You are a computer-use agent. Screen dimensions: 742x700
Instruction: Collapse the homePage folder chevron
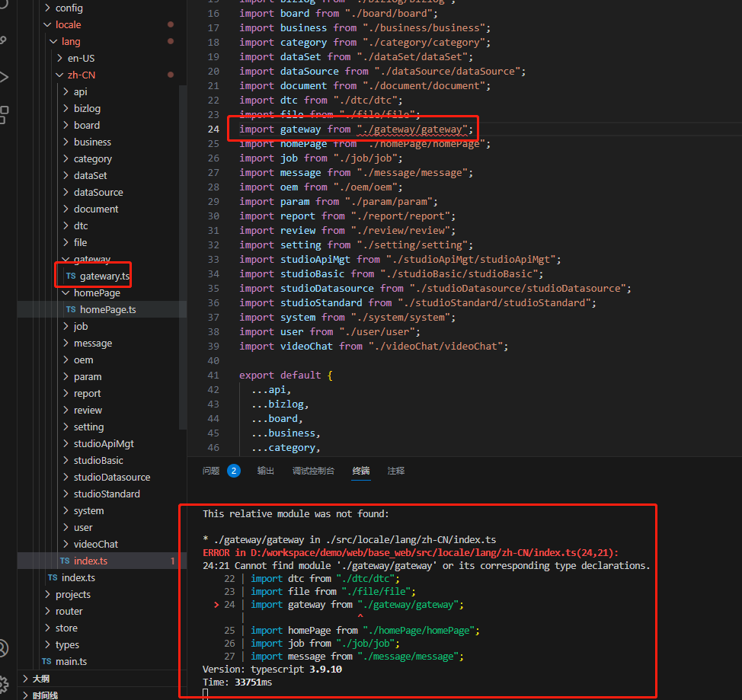point(66,293)
